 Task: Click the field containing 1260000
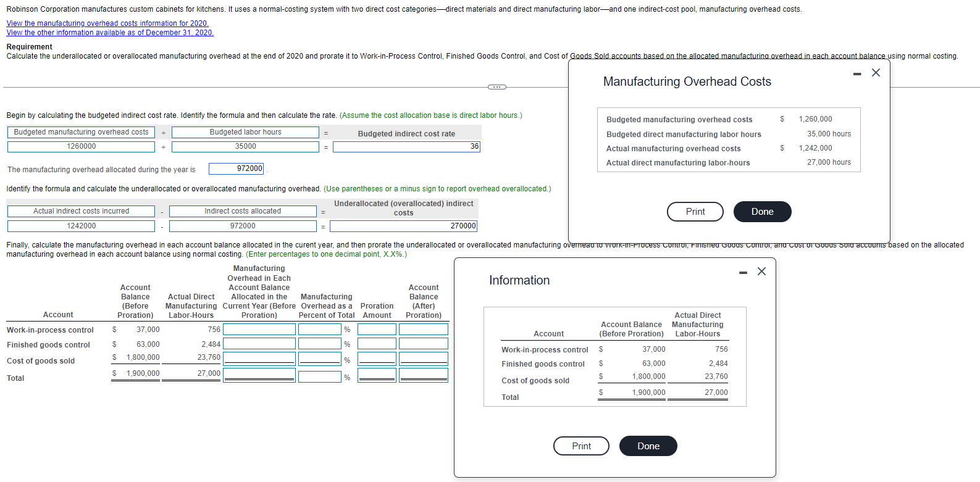81,147
